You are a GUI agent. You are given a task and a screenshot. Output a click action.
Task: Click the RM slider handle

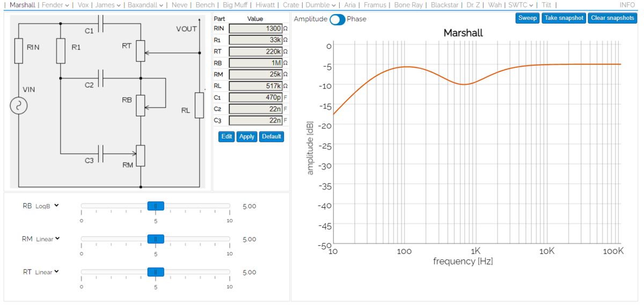[156, 239]
